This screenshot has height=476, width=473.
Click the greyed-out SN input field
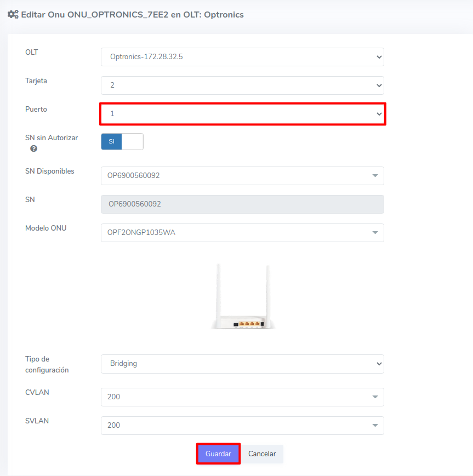pos(242,204)
